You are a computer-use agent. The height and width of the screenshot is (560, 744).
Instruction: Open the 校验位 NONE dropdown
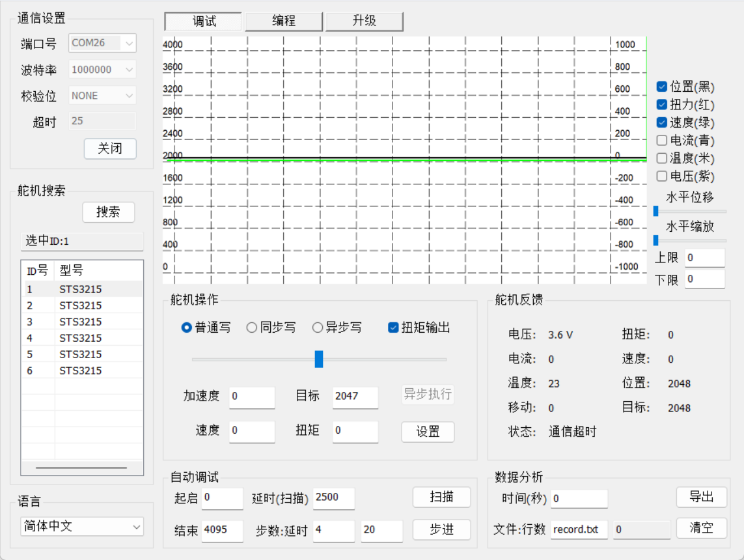[102, 95]
